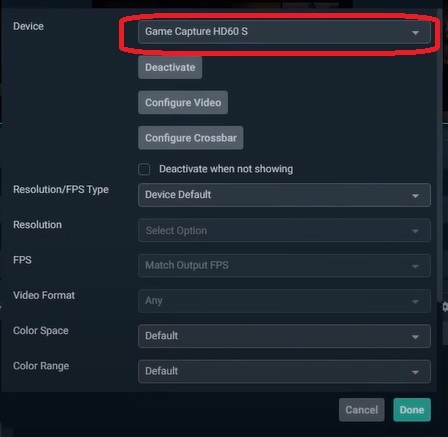Click the arrow icon on Resolution/FPS Type field
Viewport: 448px width, 437px height.
[415, 196]
